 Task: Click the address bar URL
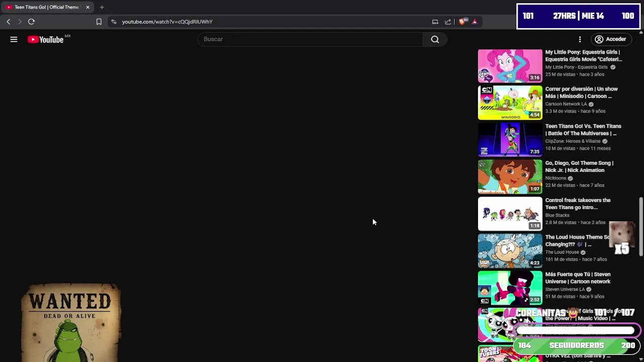(x=167, y=22)
